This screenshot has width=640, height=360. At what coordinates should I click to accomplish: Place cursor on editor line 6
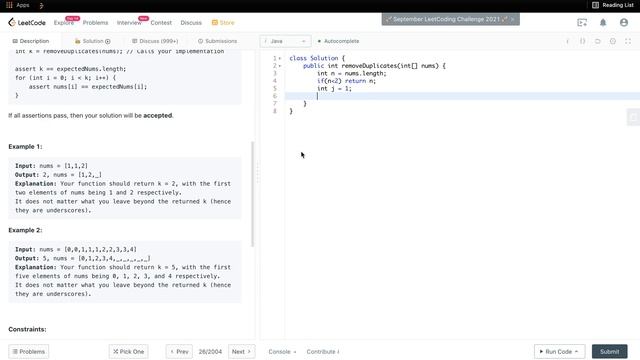[462, 96]
